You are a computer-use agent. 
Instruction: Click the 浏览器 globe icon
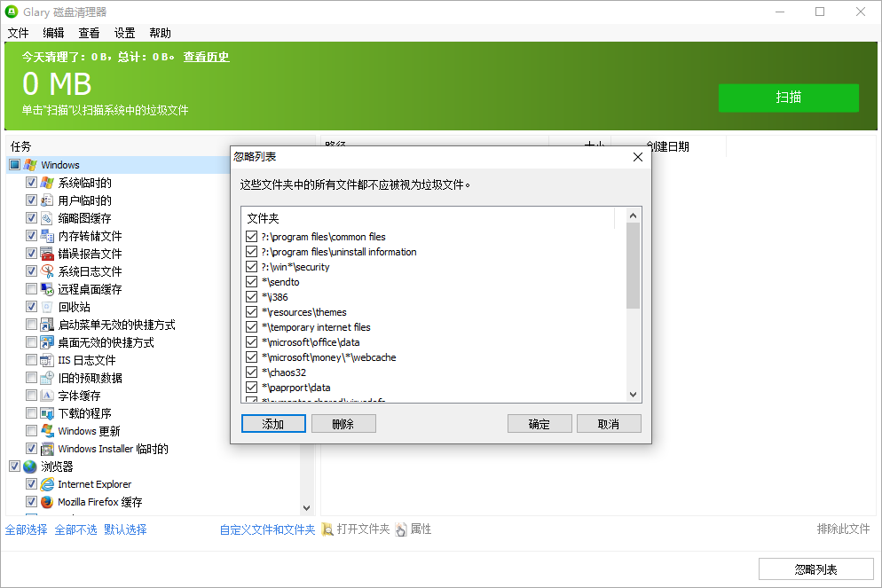pyautogui.click(x=29, y=466)
